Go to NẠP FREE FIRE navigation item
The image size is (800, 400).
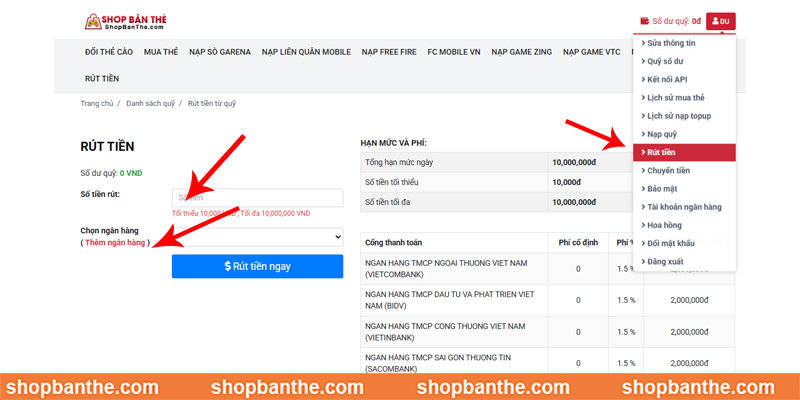[x=389, y=52]
